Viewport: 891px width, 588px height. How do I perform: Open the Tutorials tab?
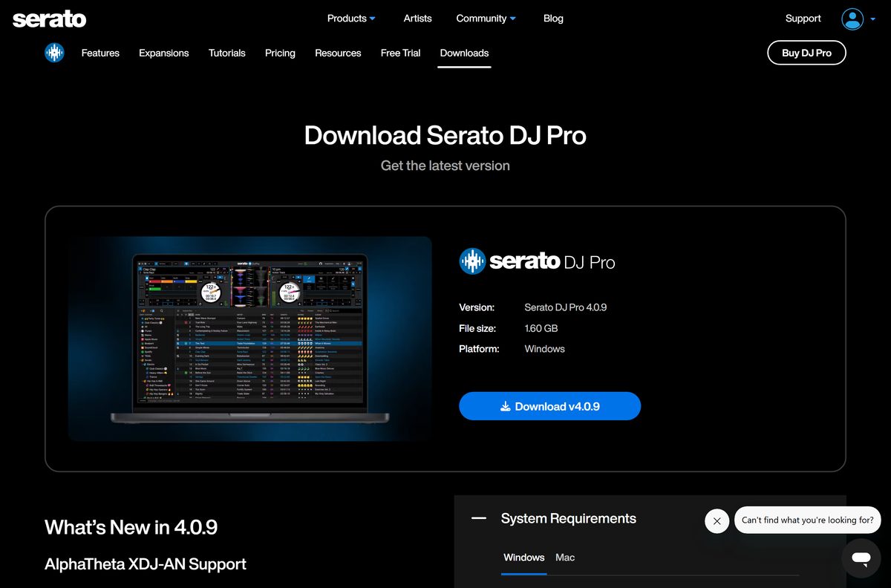tap(227, 53)
